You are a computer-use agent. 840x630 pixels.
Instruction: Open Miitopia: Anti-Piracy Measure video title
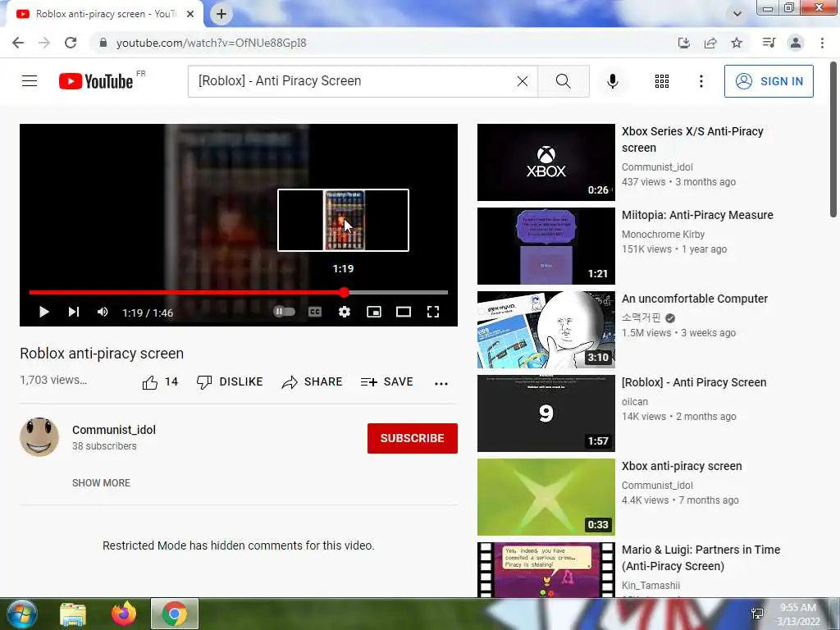[x=697, y=215]
